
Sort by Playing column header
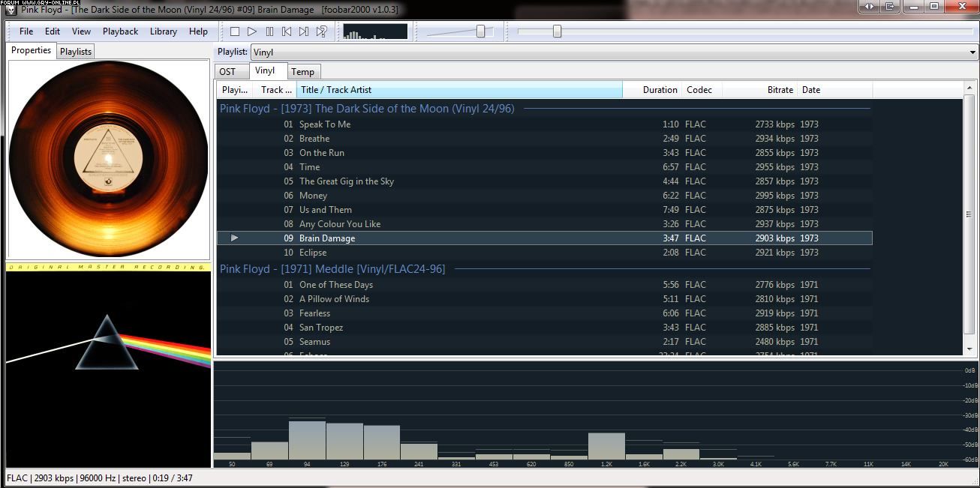coord(235,90)
